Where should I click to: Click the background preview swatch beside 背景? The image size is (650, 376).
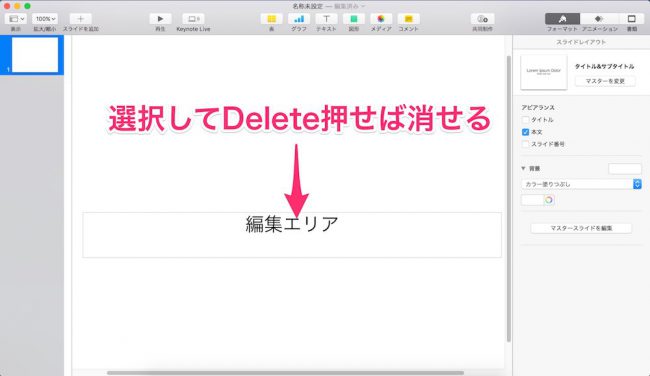click(625, 169)
